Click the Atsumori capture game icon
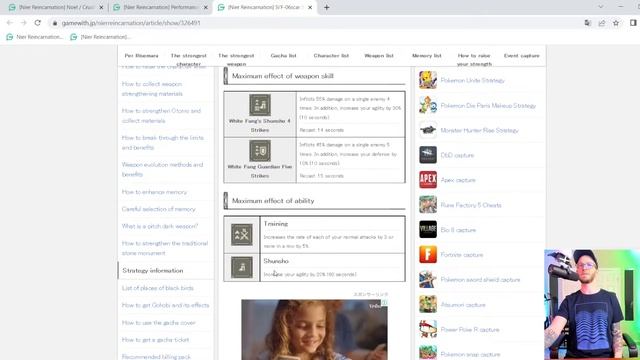Image resolution: width=640 pixels, height=360 pixels. 428,304
